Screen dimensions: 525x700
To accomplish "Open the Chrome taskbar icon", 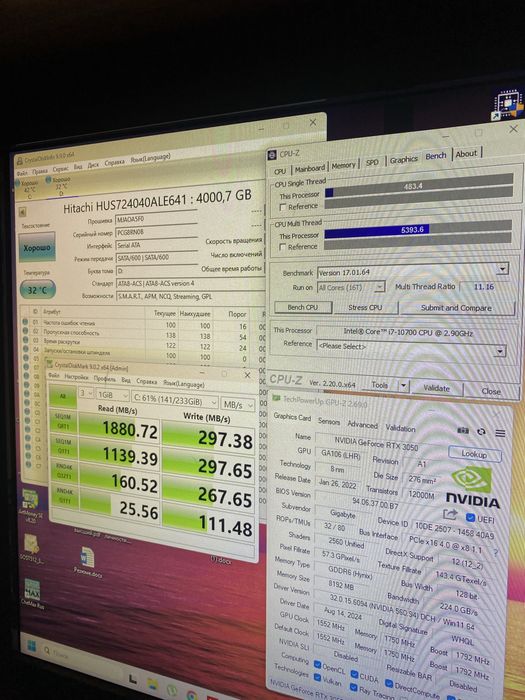I will [192, 695].
